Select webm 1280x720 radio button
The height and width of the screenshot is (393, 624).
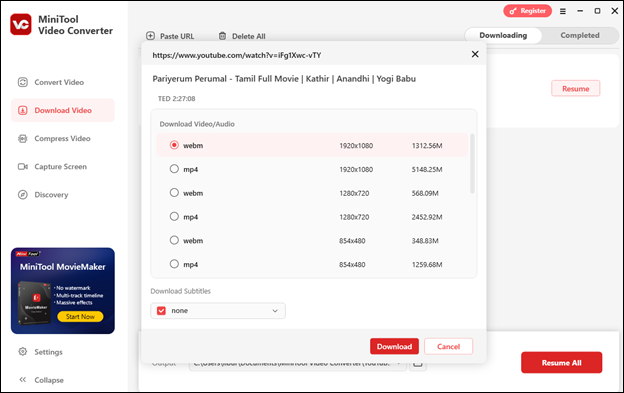coord(174,193)
